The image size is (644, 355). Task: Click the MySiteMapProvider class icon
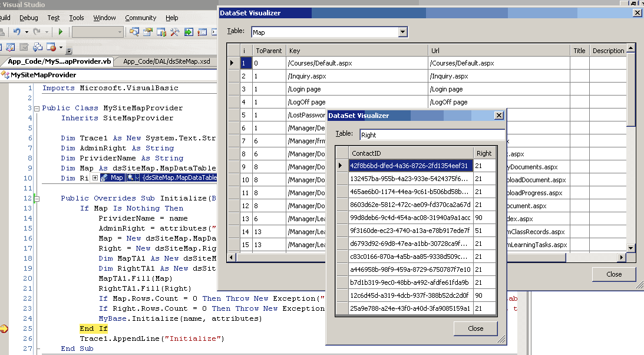[x=5, y=75]
